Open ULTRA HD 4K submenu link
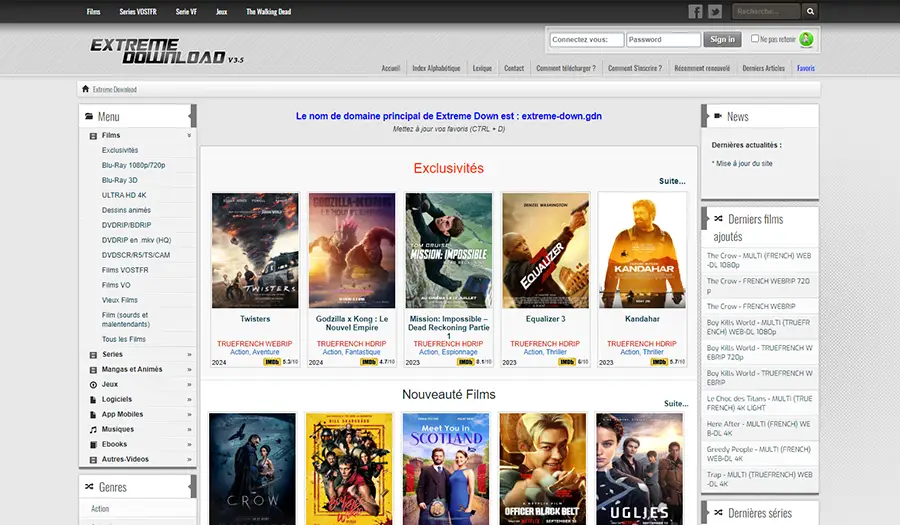 124,195
